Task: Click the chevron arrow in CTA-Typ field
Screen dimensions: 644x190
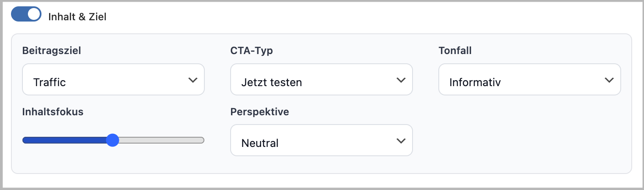Action: click(401, 80)
